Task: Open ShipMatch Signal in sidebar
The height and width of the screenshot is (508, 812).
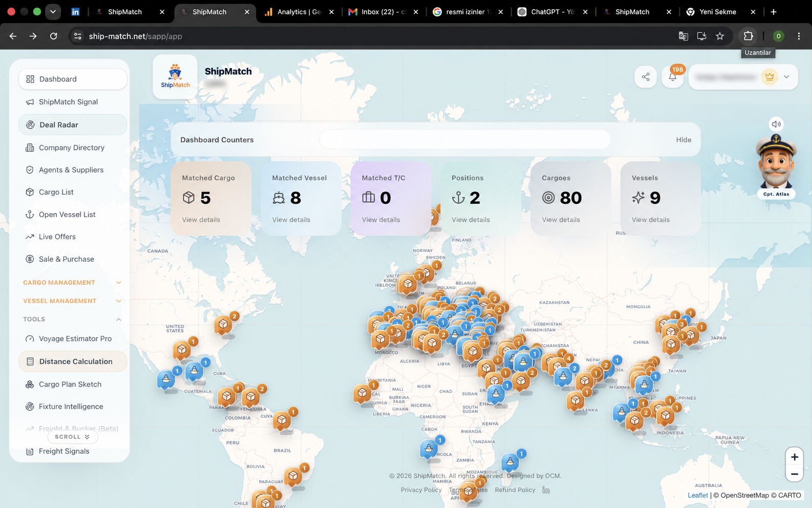Action: (x=73, y=102)
